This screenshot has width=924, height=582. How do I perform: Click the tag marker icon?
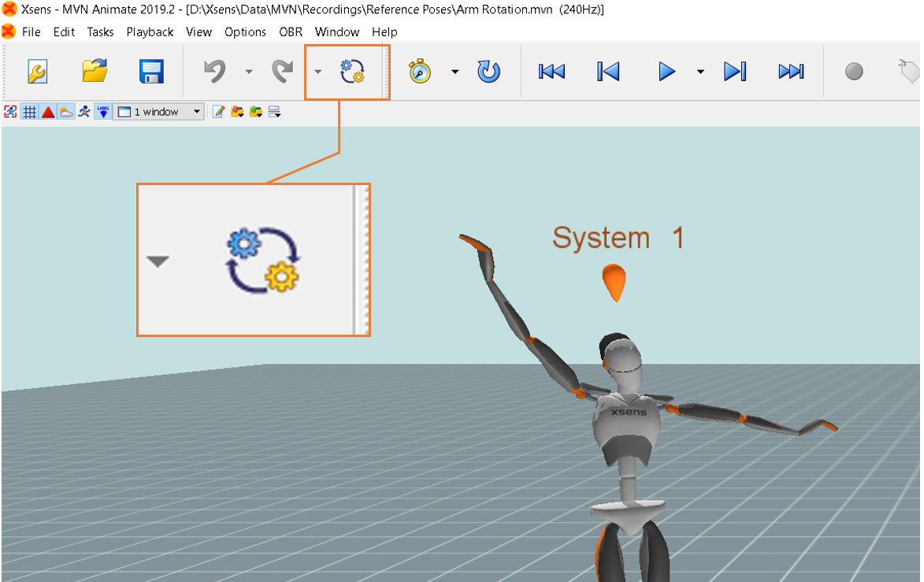coord(909,72)
